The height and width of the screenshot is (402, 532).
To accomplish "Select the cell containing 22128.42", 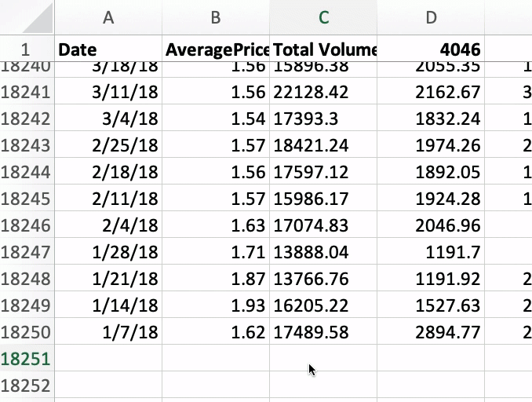I will [x=323, y=93].
